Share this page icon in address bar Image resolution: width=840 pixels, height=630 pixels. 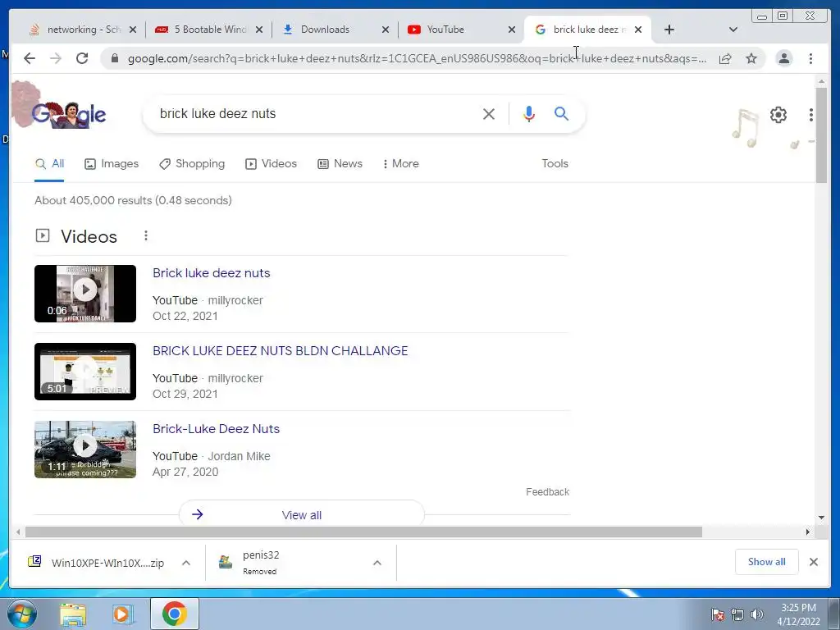(x=725, y=58)
